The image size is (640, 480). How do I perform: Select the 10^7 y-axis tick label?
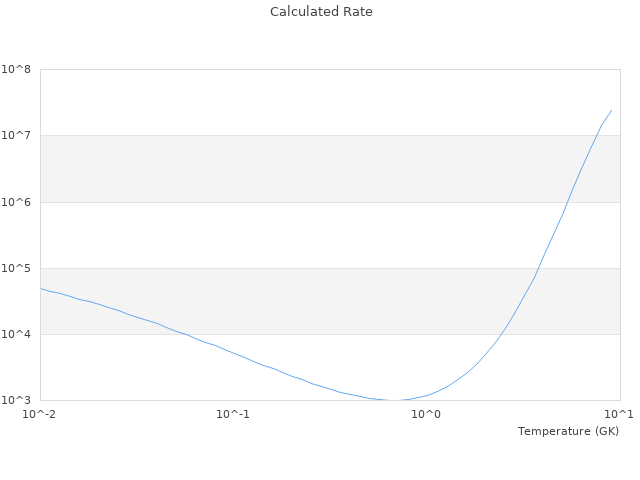pos(16,135)
